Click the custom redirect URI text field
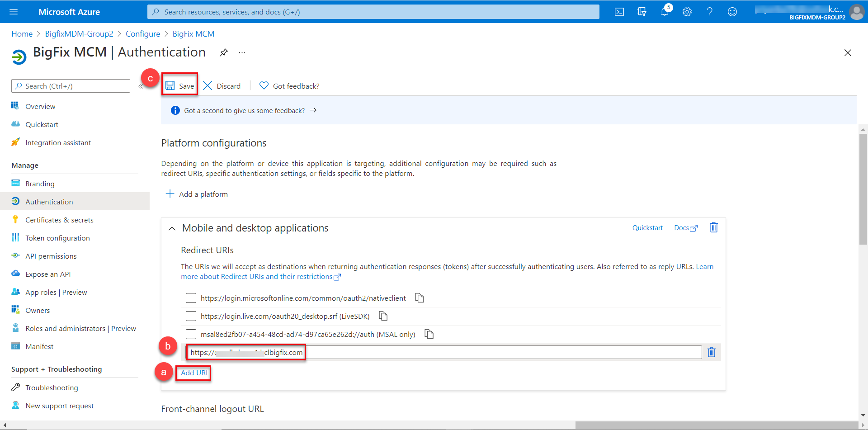Screen dimensions: 868x430 (444, 352)
